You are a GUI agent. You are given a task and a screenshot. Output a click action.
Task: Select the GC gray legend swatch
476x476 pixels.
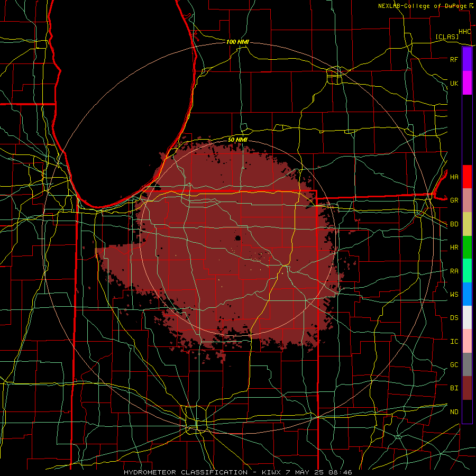click(467, 364)
